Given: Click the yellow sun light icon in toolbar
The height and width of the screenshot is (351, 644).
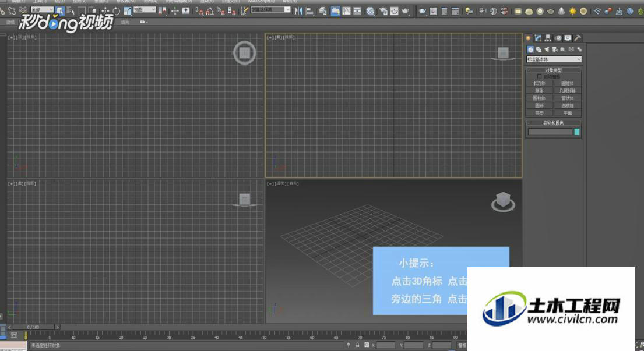Looking at the screenshot, I should 572,11.
